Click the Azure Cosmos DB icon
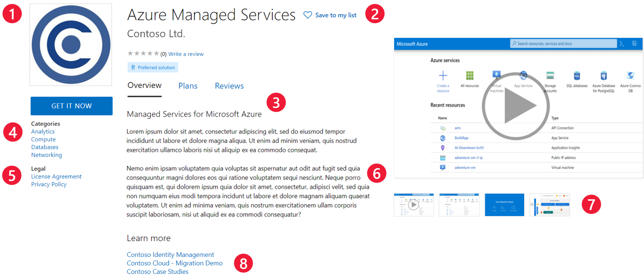The height and width of the screenshot is (278, 644). pos(630,75)
